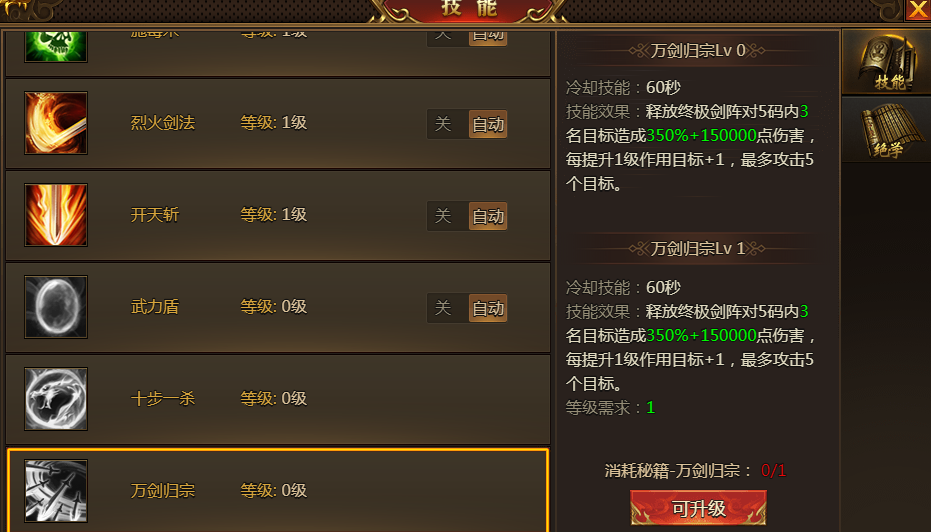Click the 武力盾 skill name
Viewport: 931px width, 532px height.
coord(154,307)
